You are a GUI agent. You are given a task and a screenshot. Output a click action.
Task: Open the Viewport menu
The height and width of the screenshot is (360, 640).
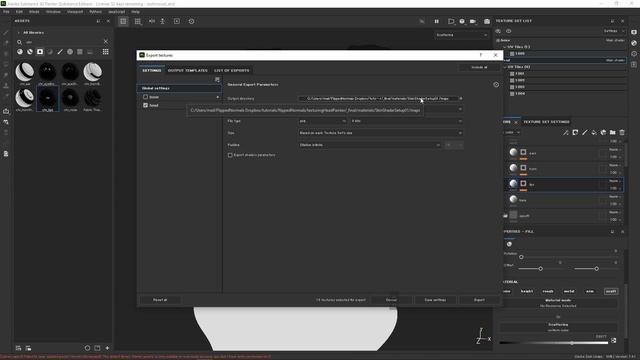[75, 12]
